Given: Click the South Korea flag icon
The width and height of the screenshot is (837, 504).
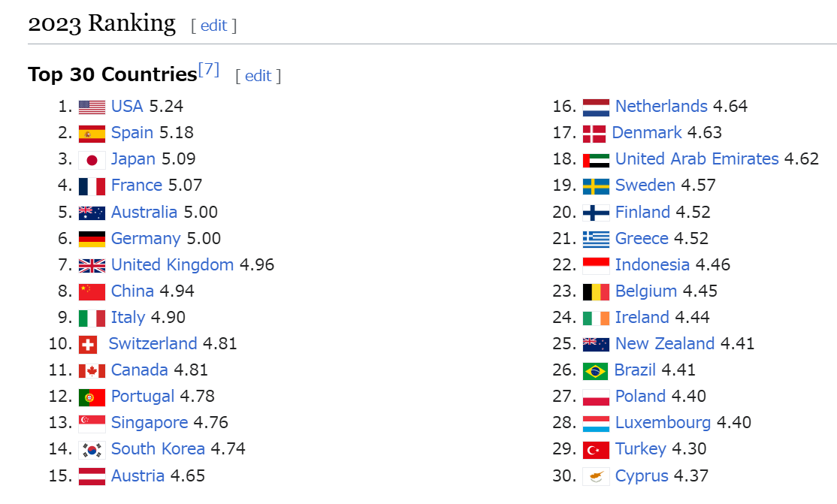Looking at the screenshot, I should point(92,449).
